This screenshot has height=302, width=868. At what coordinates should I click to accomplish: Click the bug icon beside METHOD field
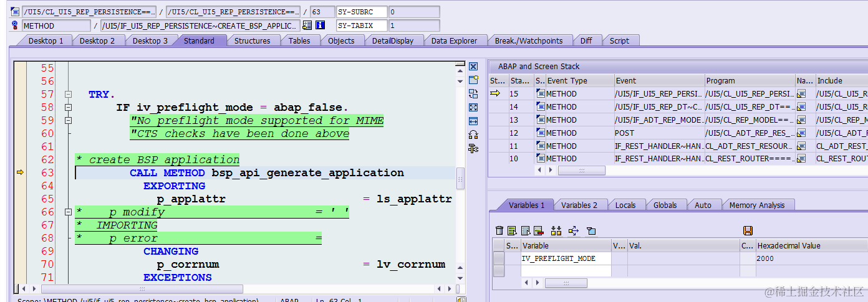click(x=15, y=26)
